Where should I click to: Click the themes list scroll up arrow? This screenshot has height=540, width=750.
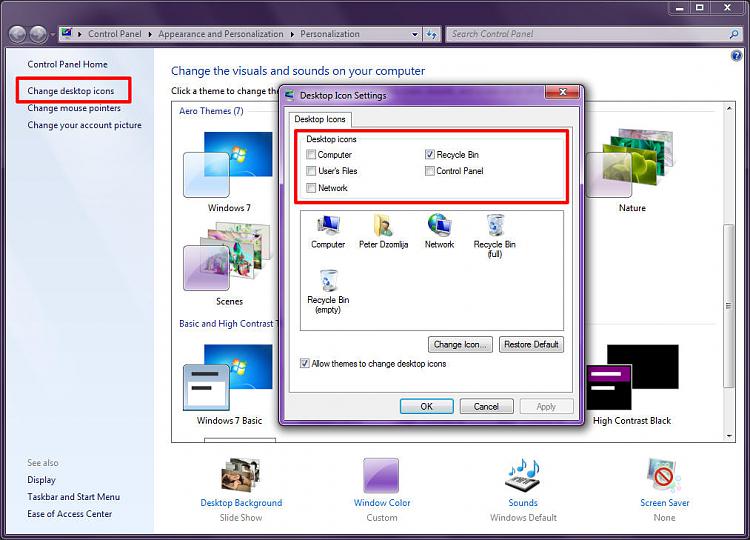pyautogui.click(x=729, y=108)
